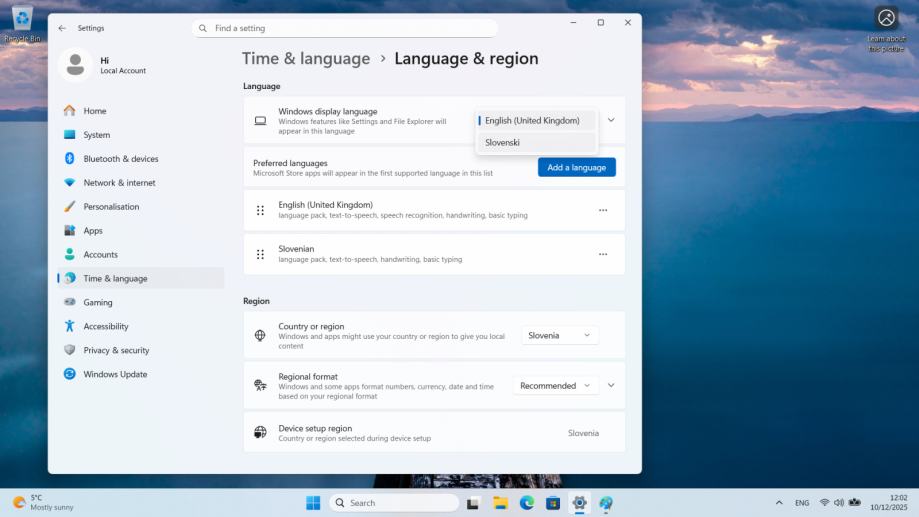The width and height of the screenshot is (919, 517).
Task: Open Bluetooth & devices settings page
Action: pyautogui.click(x=120, y=159)
